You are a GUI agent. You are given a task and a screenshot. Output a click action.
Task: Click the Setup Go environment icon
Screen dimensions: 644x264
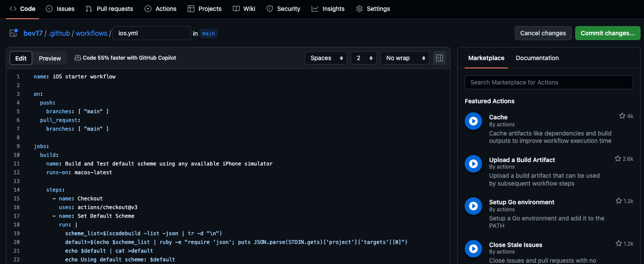[x=473, y=206]
